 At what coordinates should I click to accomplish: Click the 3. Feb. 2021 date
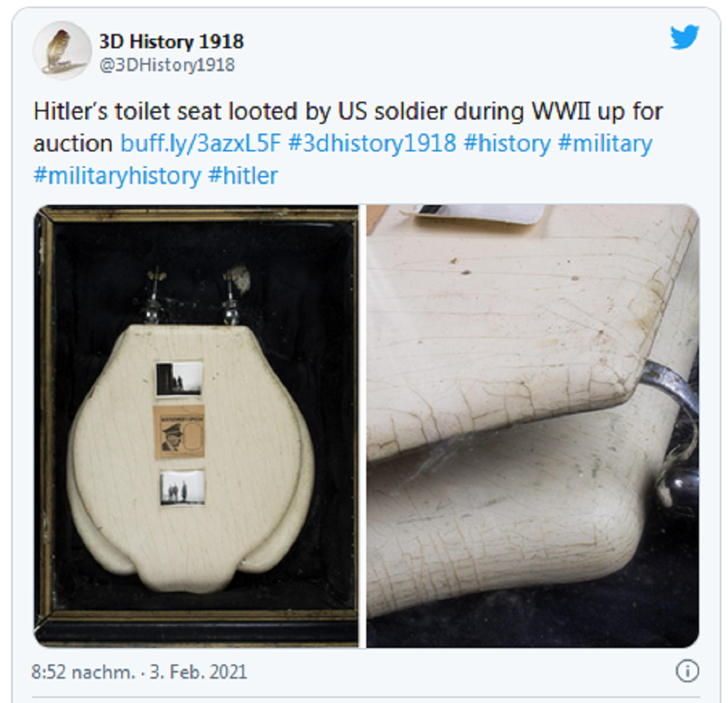(x=198, y=672)
